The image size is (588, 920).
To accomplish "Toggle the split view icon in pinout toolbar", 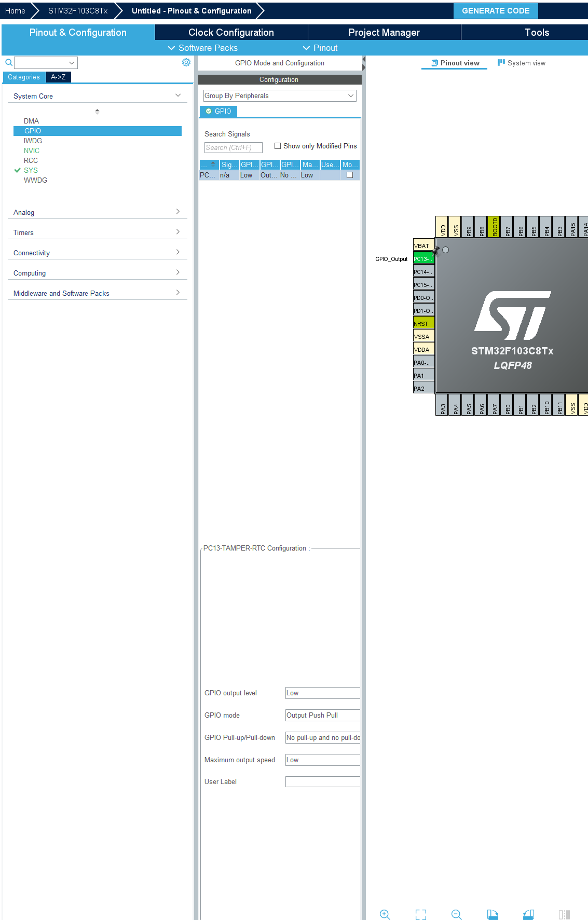I will point(564,914).
